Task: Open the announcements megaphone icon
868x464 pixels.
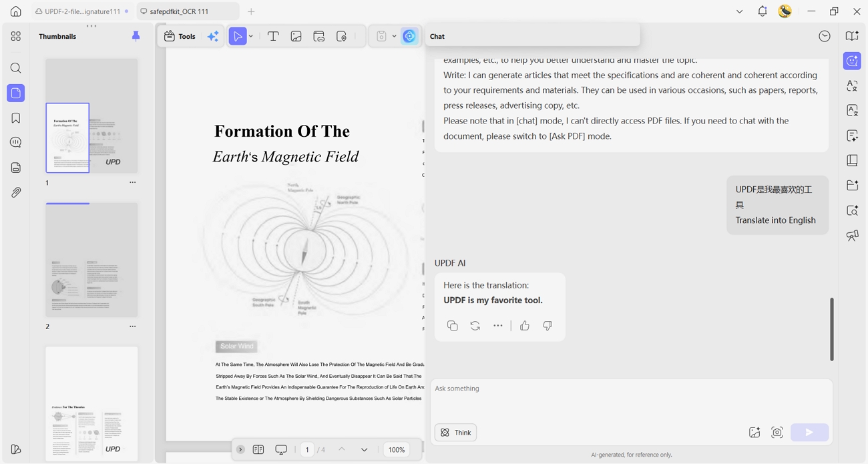Action: 852,235
